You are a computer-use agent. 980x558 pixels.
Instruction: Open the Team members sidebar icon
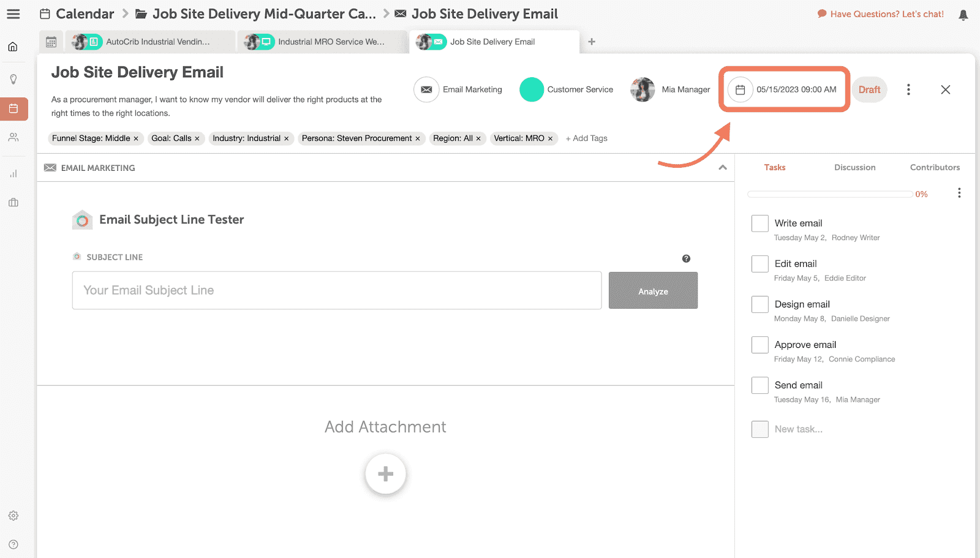point(13,138)
